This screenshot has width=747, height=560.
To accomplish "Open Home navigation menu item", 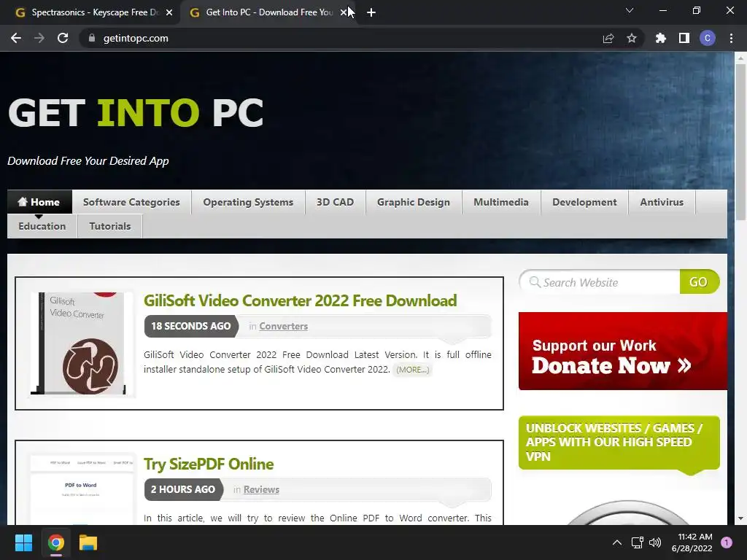I will pyautogui.click(x=39, y=202).
